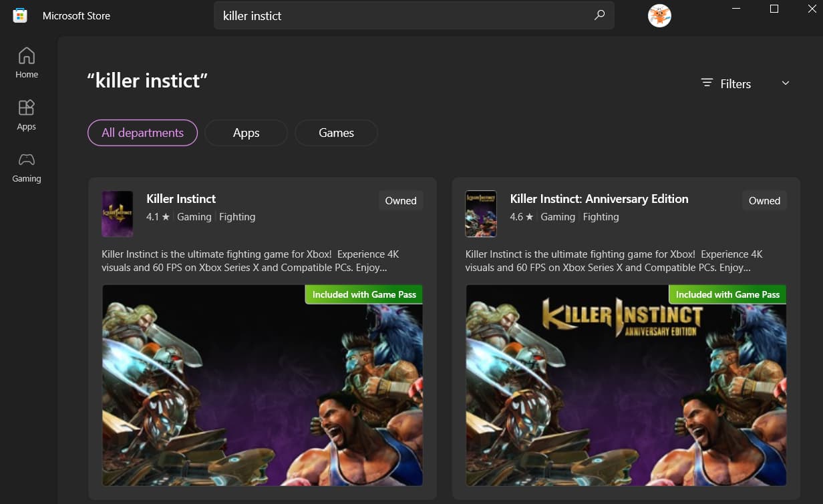Click Owned badge on Killer Instinct card

click(x=401, y=200)
